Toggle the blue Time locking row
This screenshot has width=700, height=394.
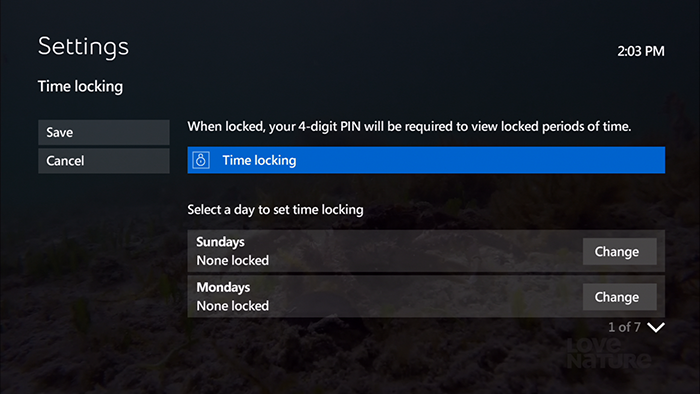(x=426, y=160)
